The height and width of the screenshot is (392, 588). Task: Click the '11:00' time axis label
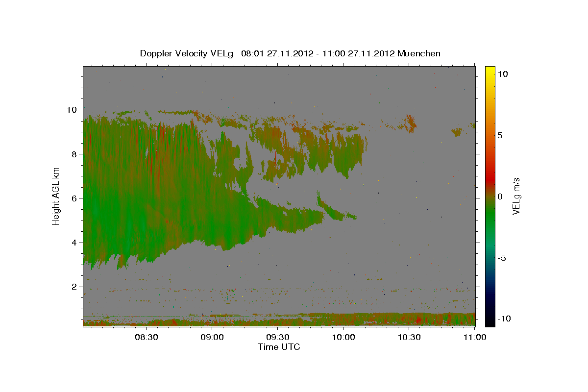474,338
